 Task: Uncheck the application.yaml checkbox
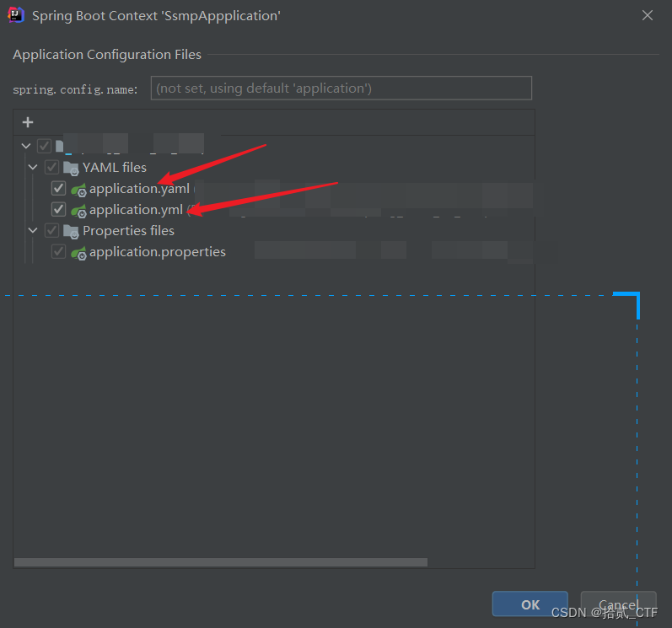[x=58, y=188]
